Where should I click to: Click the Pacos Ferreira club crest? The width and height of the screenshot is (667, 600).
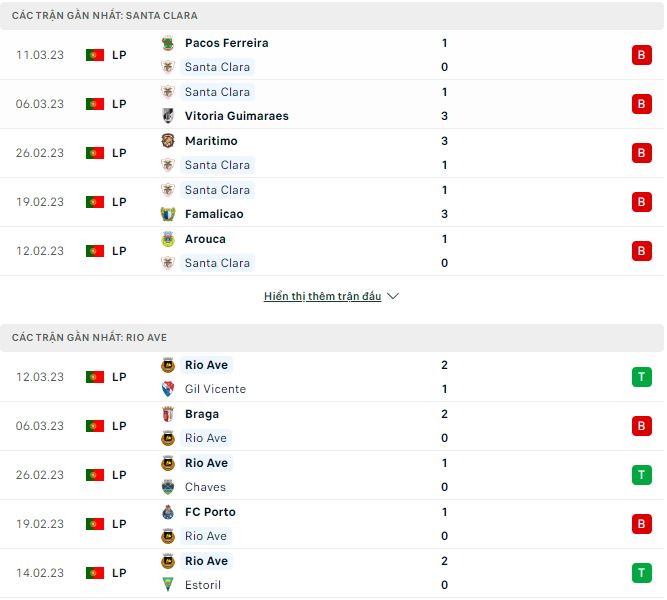[x=168, y=43]
